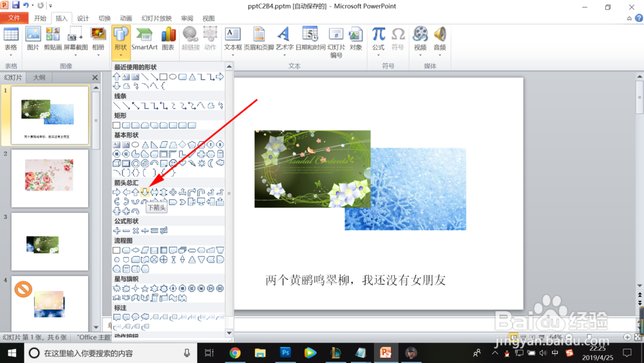Select slide 2 thumbnail with roses
The width and height of the screenshot is (644, 363).
click(x=50, y=178)
